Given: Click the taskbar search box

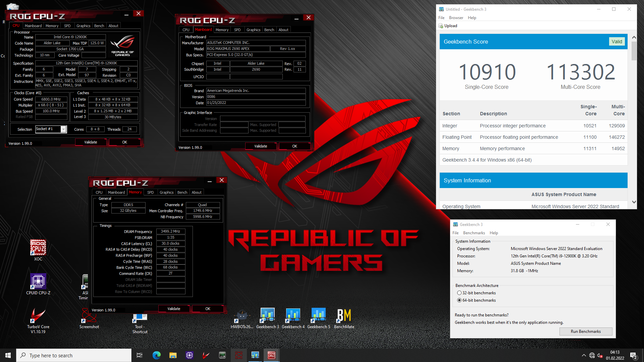Looking at the screenshot, I should pyautogui.click(x=74, y=355).
